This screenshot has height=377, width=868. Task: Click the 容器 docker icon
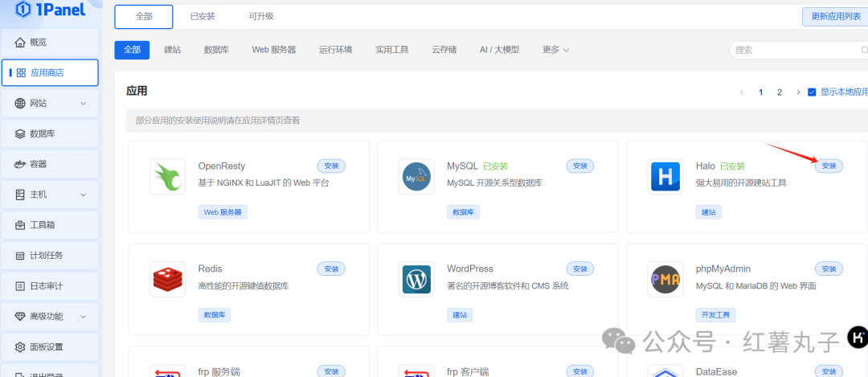point(20,164)
